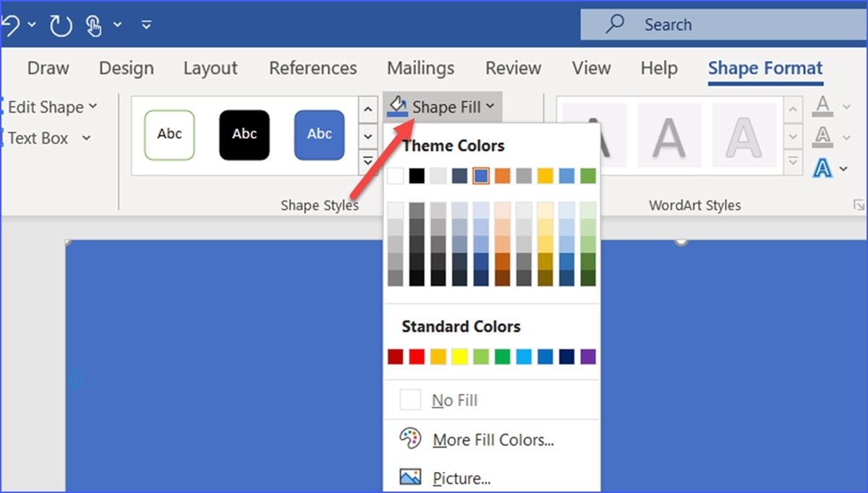Expand the Shape Fill dropdown arrow
Image resolution: width=868 pixels, height=493 pixels.
click(x=490, y=107)
